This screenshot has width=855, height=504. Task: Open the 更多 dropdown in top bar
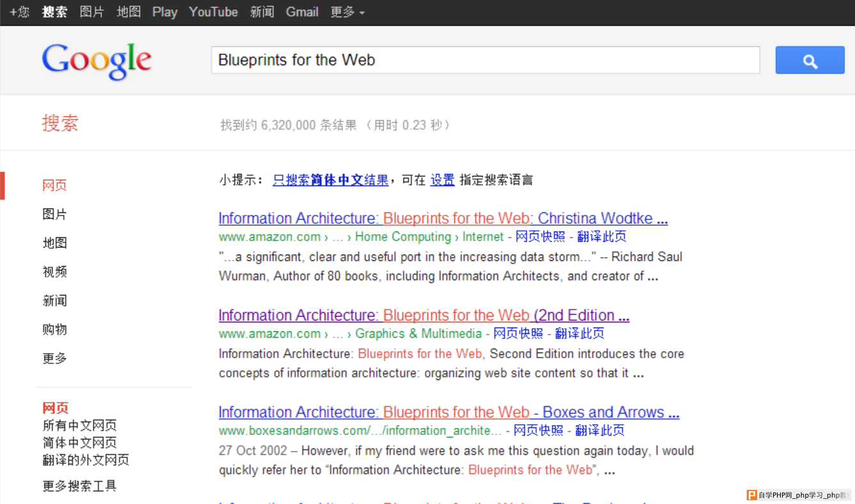348,12
